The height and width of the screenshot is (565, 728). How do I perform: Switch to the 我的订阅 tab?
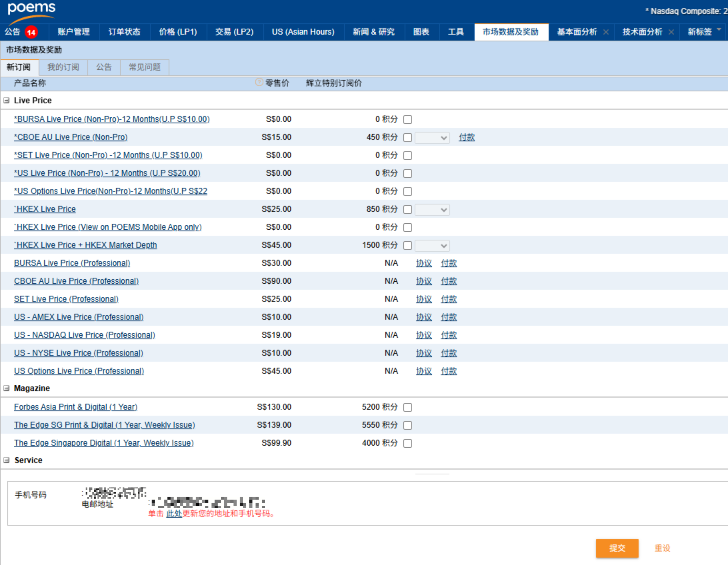63,67
